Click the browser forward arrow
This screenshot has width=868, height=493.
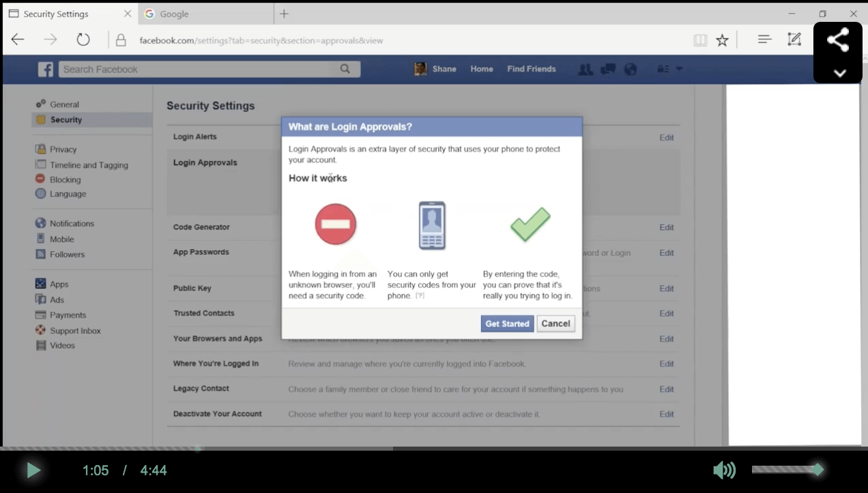[x=50, y=40]
